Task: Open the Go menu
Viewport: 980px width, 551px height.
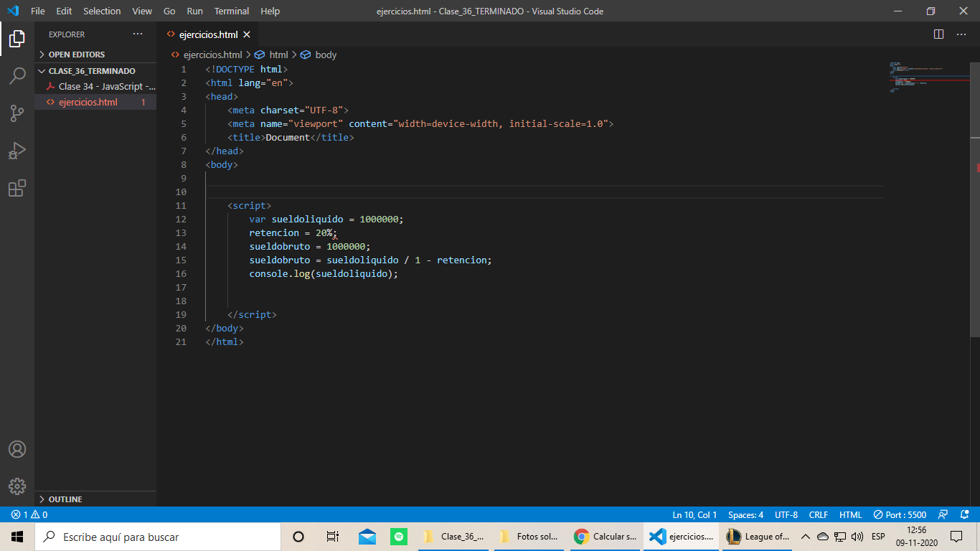Action: click(169, 11)
